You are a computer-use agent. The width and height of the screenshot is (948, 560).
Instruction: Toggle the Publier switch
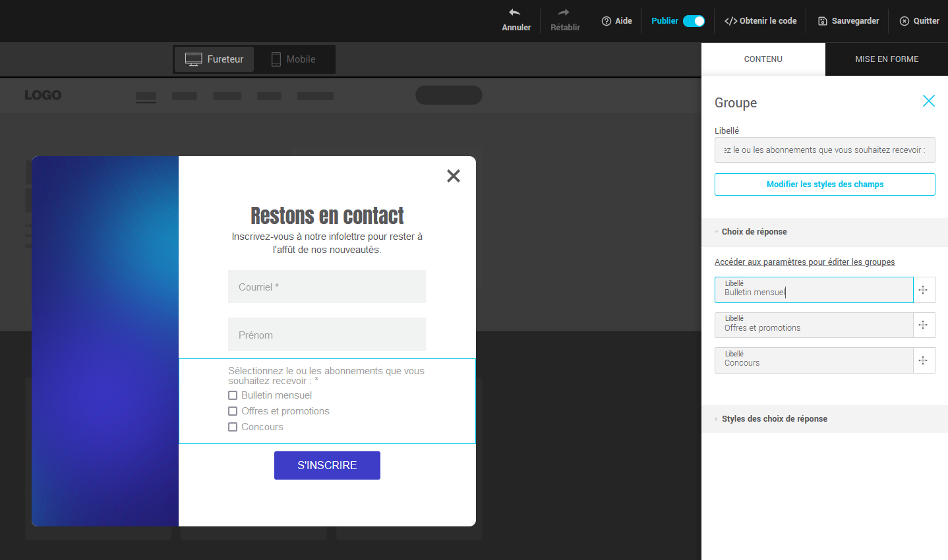(694, 21)
